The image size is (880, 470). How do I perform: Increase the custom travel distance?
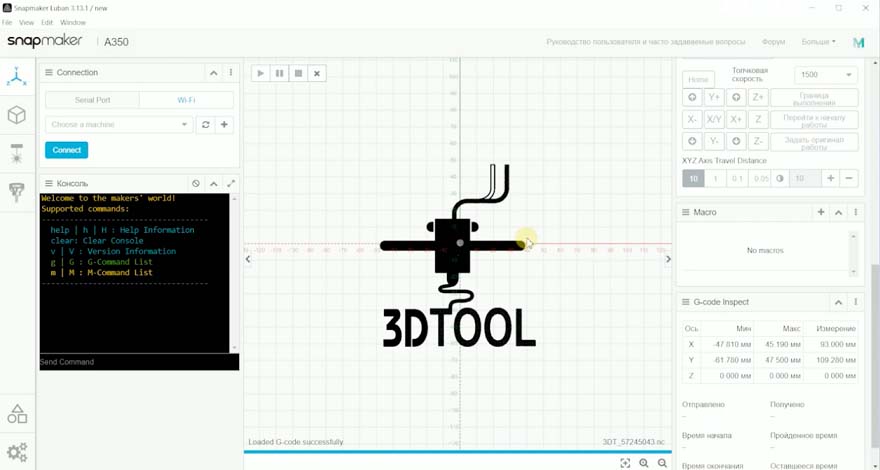[x=831, y=179]
